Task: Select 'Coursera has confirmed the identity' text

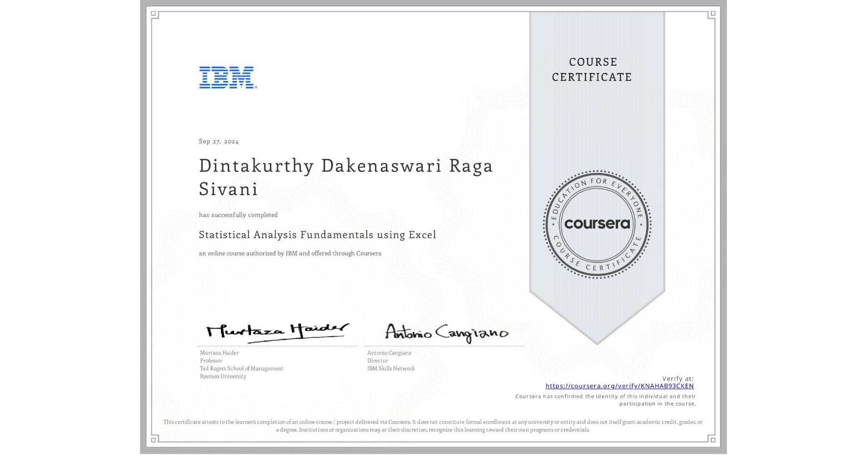Action: (605, 396)
